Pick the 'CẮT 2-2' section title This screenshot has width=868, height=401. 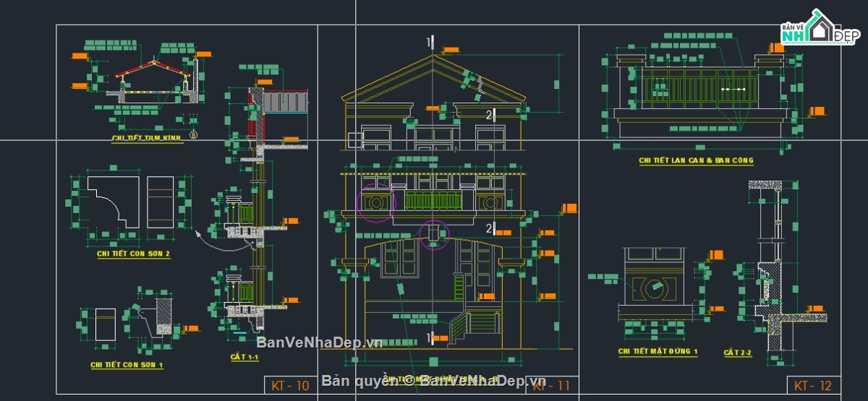click(738, 353)
